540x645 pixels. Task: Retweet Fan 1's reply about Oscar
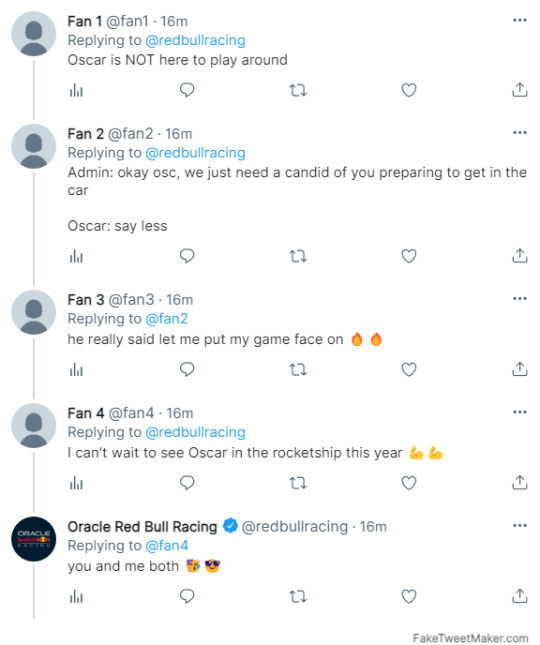(x=298, y=90)
